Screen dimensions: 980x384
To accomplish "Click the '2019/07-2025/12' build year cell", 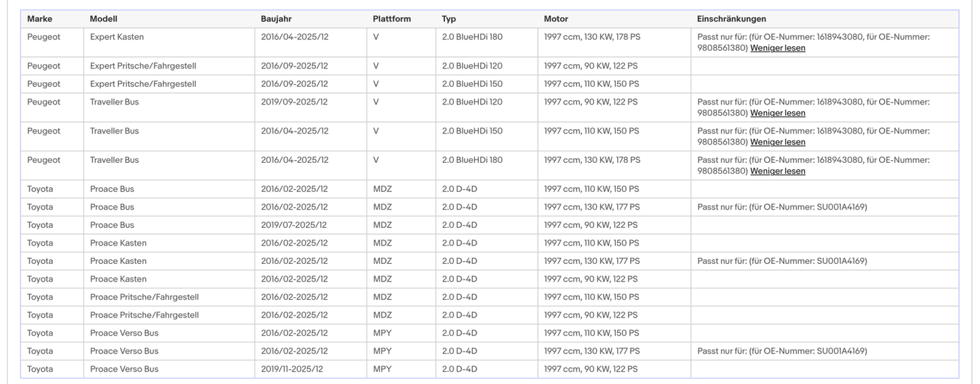I will [294, 225].
